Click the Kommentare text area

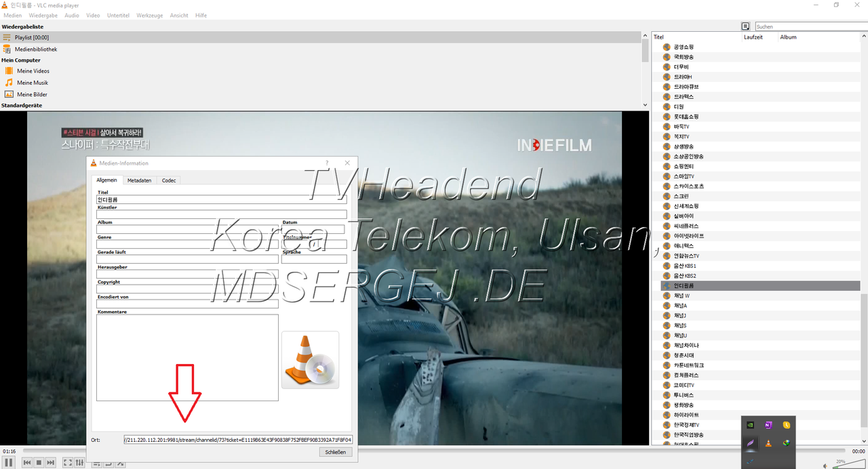point(187,358)
